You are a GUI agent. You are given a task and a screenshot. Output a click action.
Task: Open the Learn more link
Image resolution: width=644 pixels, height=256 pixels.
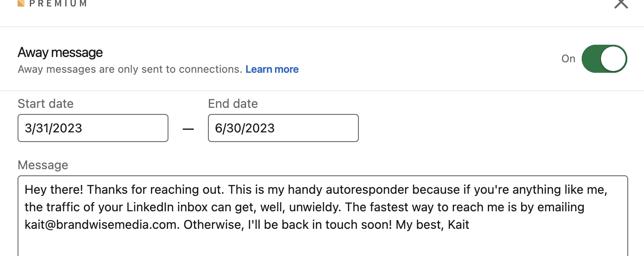272,69
